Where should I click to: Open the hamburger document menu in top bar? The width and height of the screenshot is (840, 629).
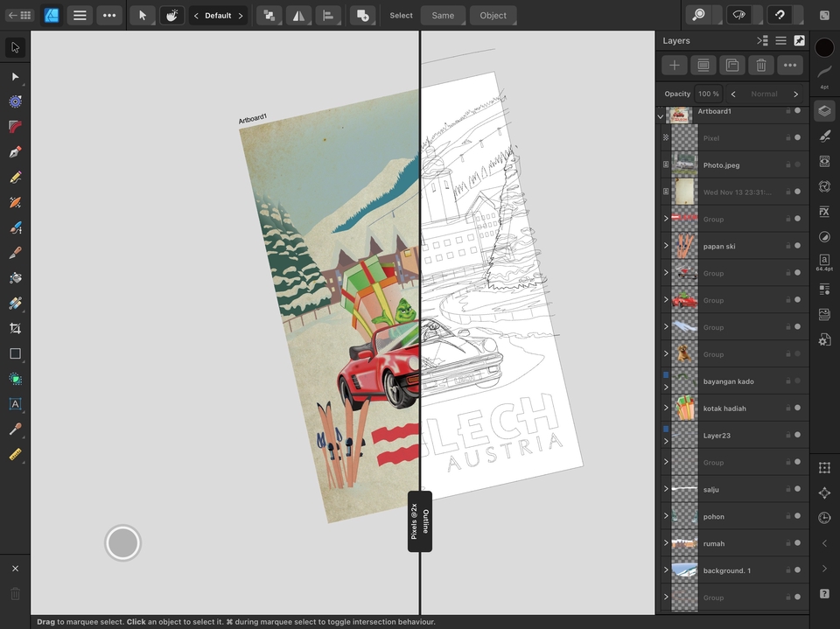click(80, 15)
